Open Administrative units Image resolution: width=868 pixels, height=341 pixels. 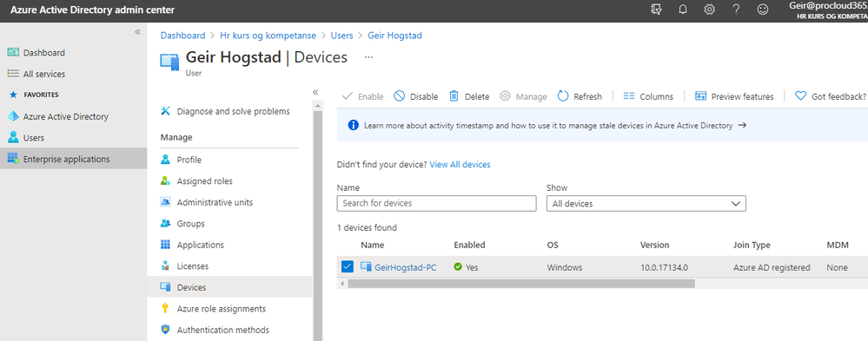coord(215,203)
